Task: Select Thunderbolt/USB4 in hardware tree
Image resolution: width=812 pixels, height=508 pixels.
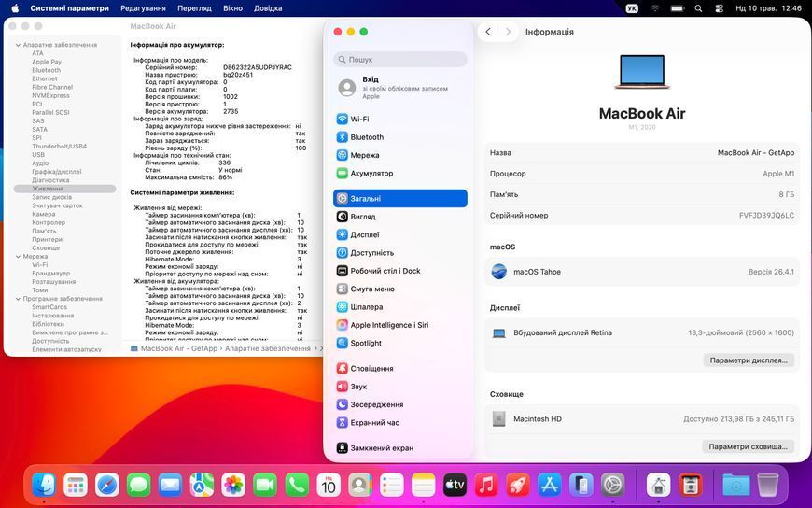Action: [59, 147]
